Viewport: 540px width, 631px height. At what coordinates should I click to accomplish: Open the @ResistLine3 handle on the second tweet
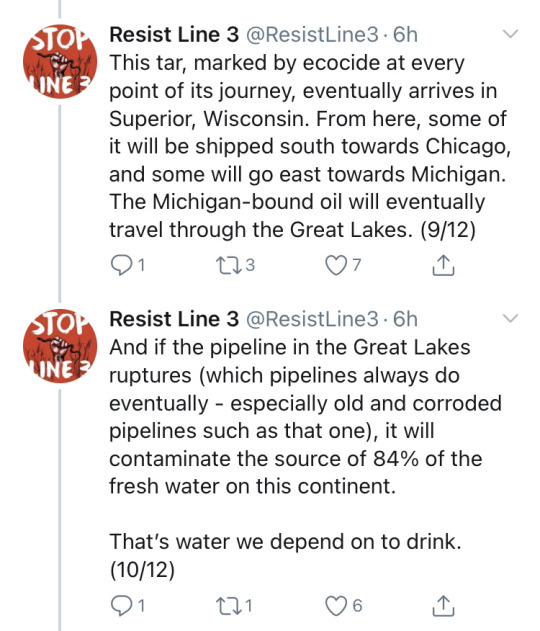[x=312, y=319]
